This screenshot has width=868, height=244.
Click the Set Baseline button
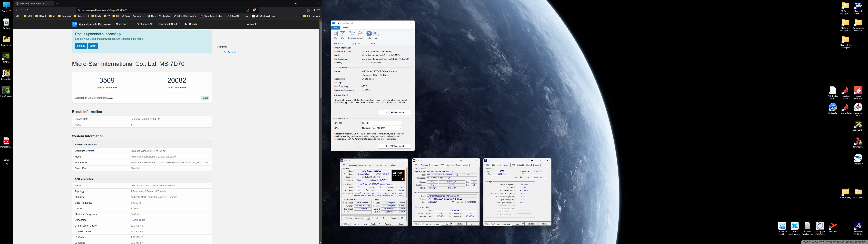(x=230, y=52)
